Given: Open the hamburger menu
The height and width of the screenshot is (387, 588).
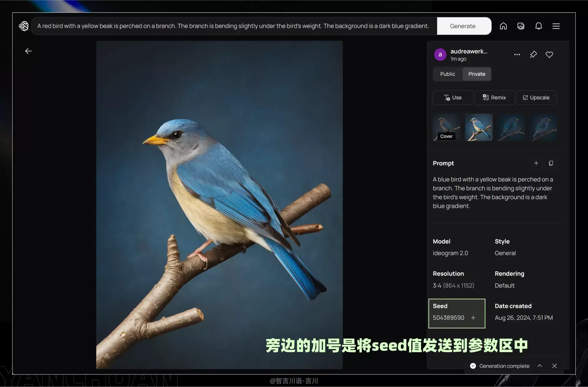Looking at the screenshot, I should pyautogui.click(x=556, y=26).
